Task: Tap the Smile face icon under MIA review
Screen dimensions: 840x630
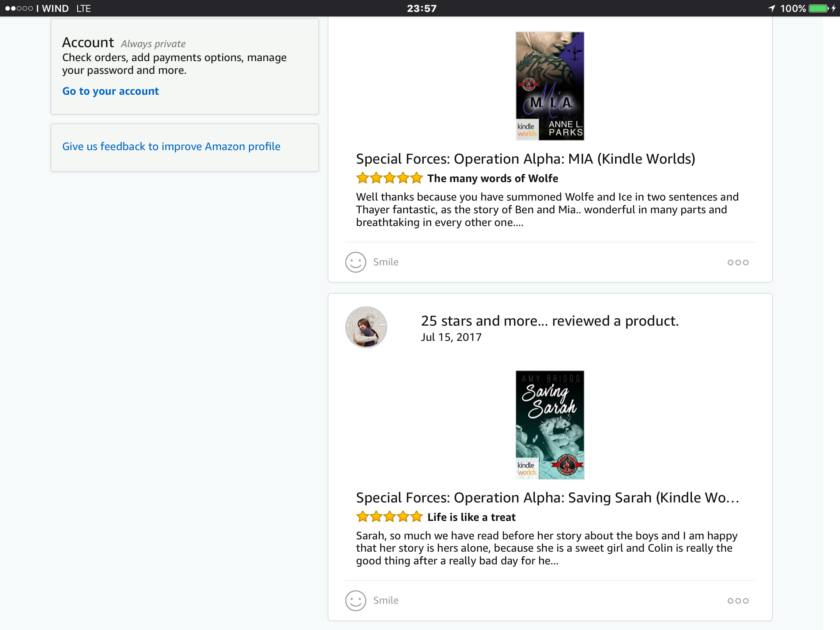Action: point(356,262)
